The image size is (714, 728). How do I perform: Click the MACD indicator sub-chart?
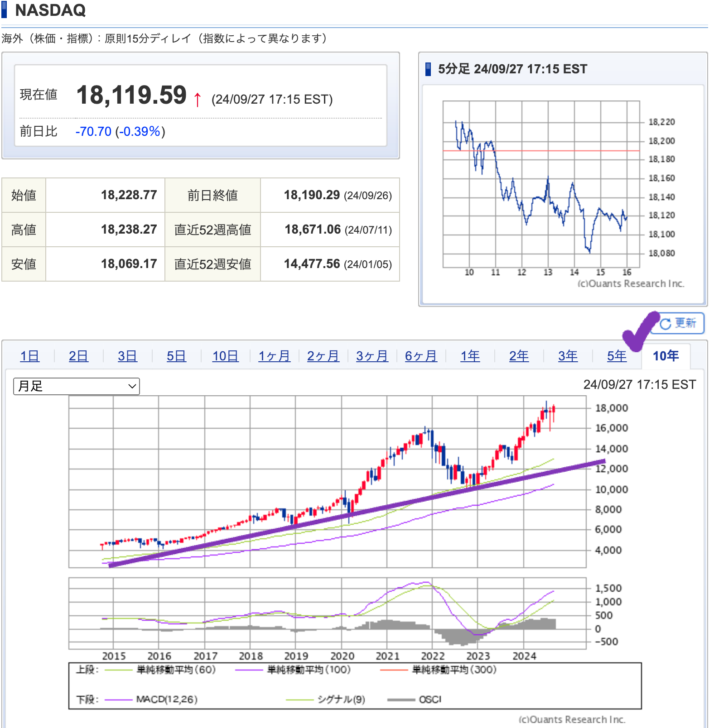327,613
